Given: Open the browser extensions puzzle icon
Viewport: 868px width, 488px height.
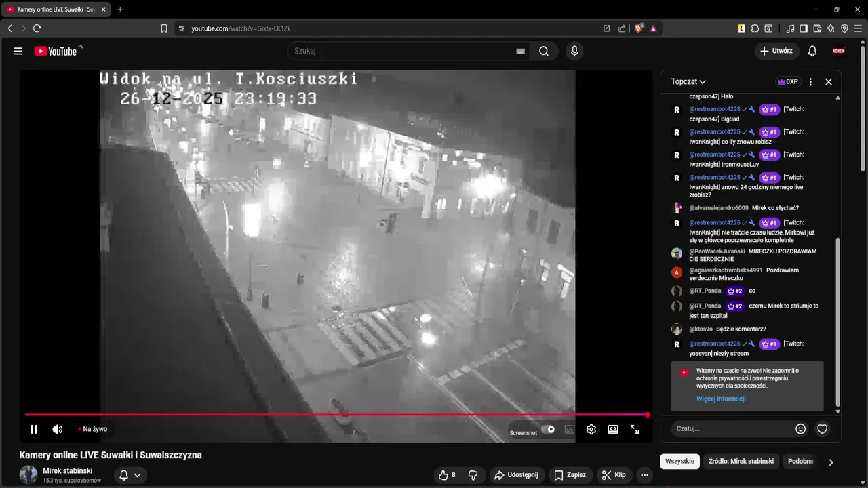Looking at the screenshot, I should click(755, 28).
